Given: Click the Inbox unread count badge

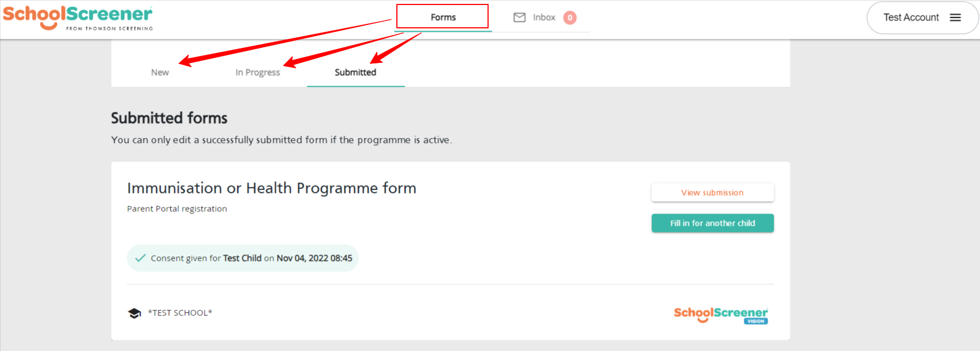Looking at the screenshot, I should (x=570, y=18).
